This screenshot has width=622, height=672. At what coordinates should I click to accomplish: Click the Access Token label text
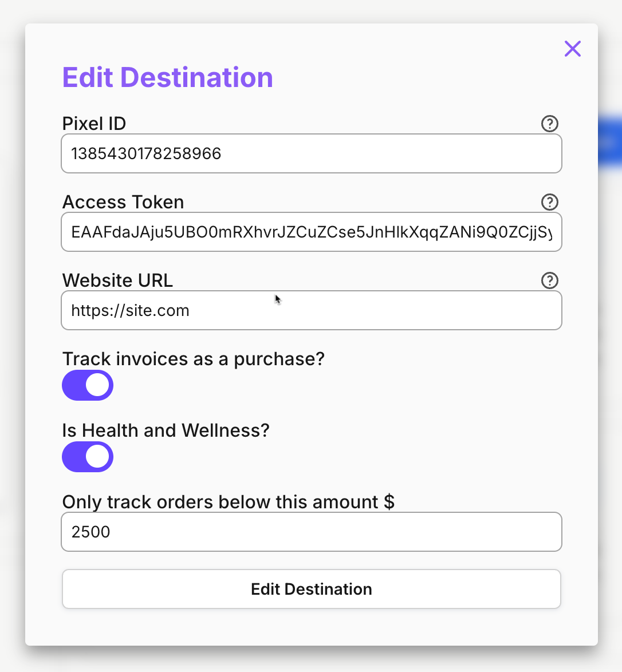123,202
